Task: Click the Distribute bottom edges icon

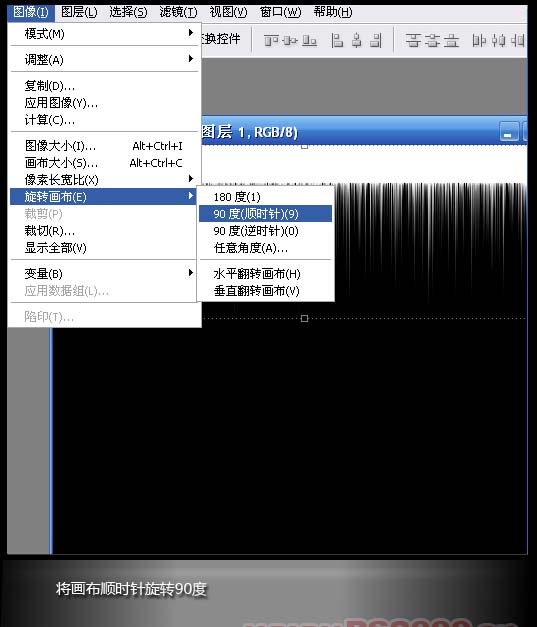Action: coord(451,40)
